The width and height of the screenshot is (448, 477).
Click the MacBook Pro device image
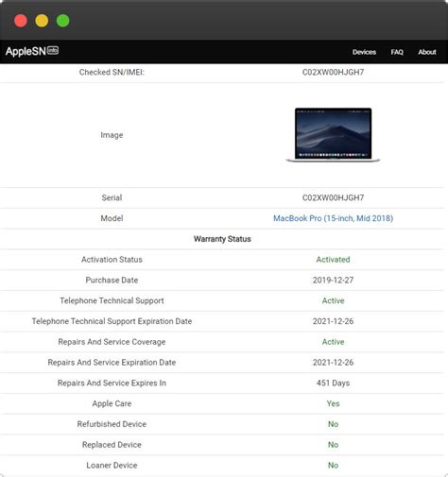tap(333, 135)
